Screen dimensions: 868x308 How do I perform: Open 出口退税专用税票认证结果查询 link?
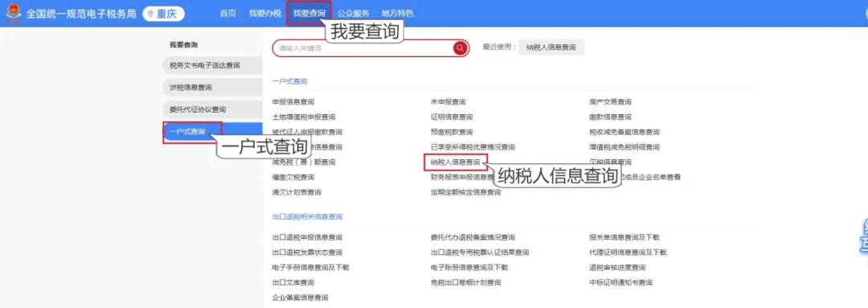(480, 252)
